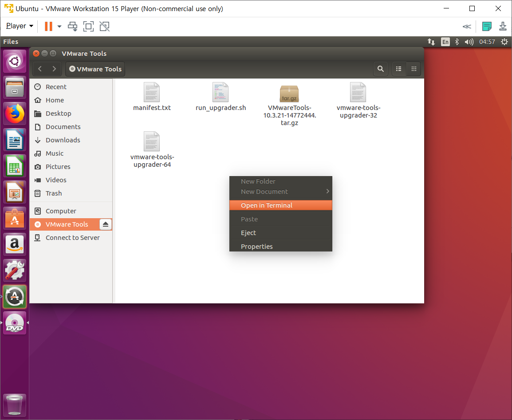Launch LibreOffice Writer from the launcher

[15, 140]
